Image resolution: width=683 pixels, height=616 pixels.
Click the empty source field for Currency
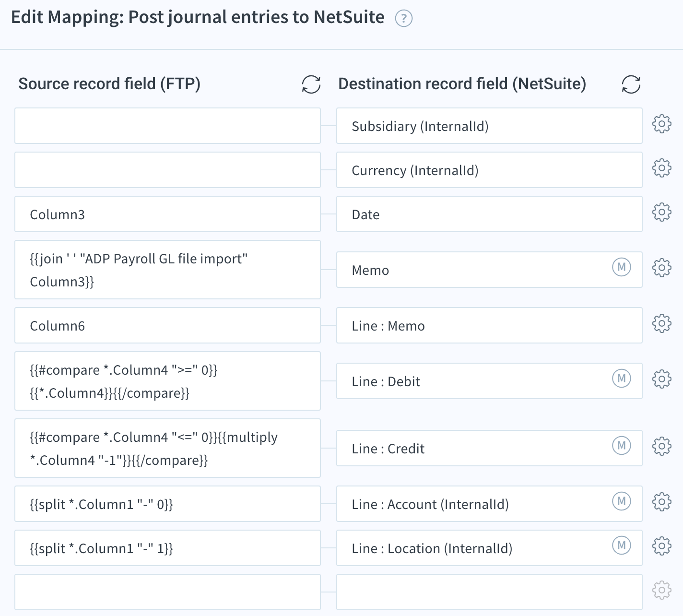(x=167, y=170)
